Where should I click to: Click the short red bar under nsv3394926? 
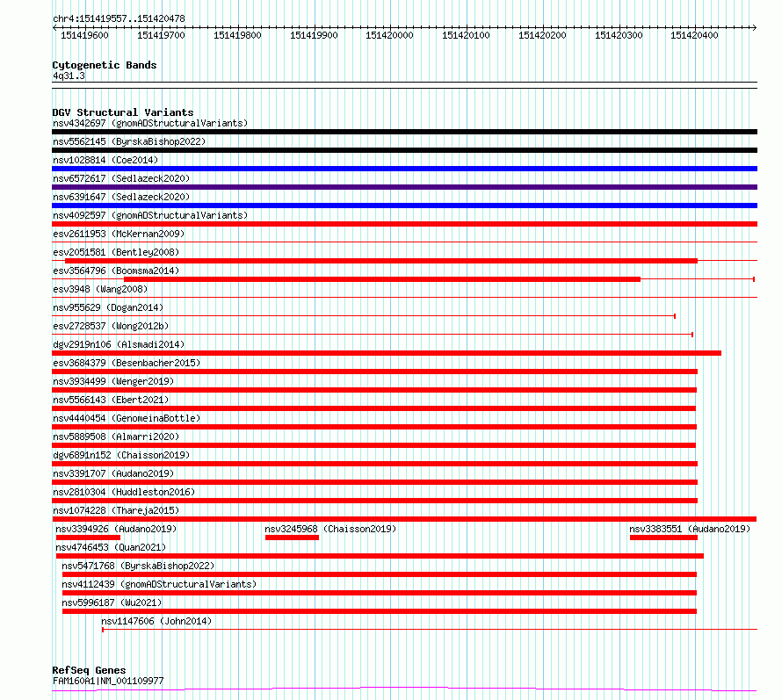[x=88, y=538]
